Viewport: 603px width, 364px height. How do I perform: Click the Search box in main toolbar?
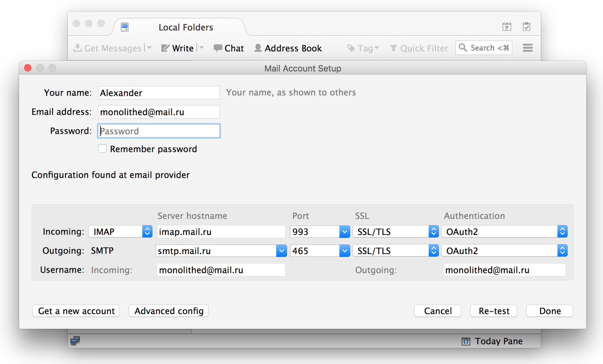click(484, 48)
